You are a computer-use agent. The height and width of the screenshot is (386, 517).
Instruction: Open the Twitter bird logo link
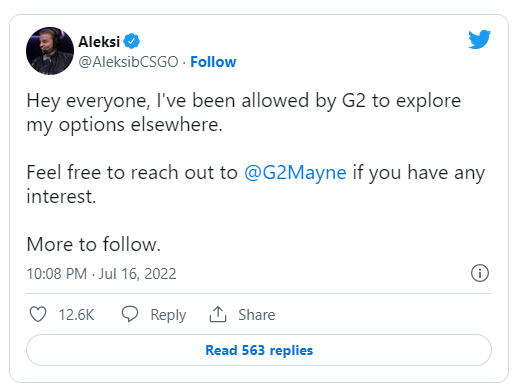click(479, 39)
